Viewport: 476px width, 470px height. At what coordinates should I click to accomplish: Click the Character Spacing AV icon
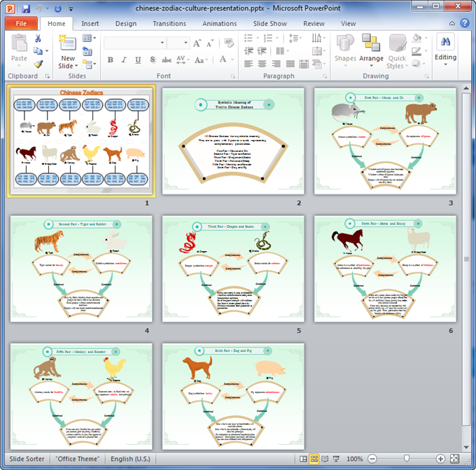181,59
